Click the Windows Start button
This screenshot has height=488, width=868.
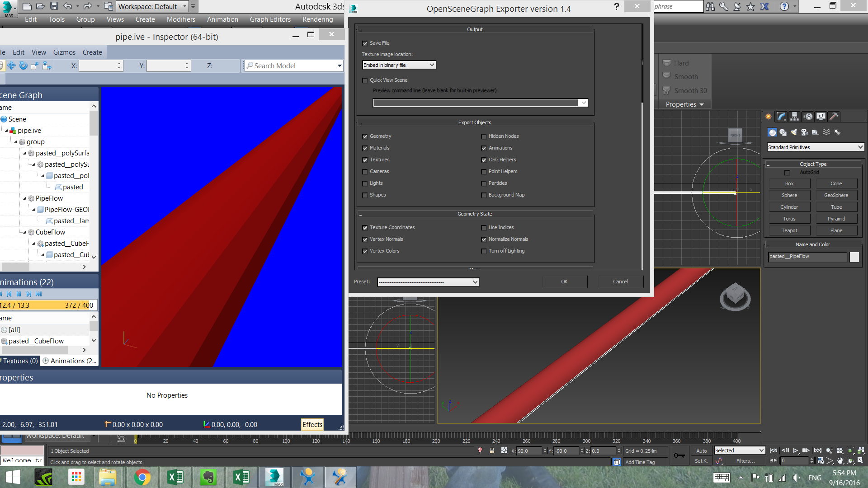pos(13,477)
